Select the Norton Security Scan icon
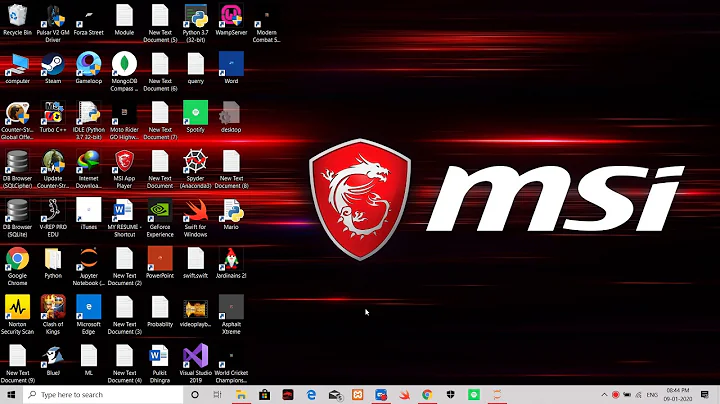 pos(17,315)
